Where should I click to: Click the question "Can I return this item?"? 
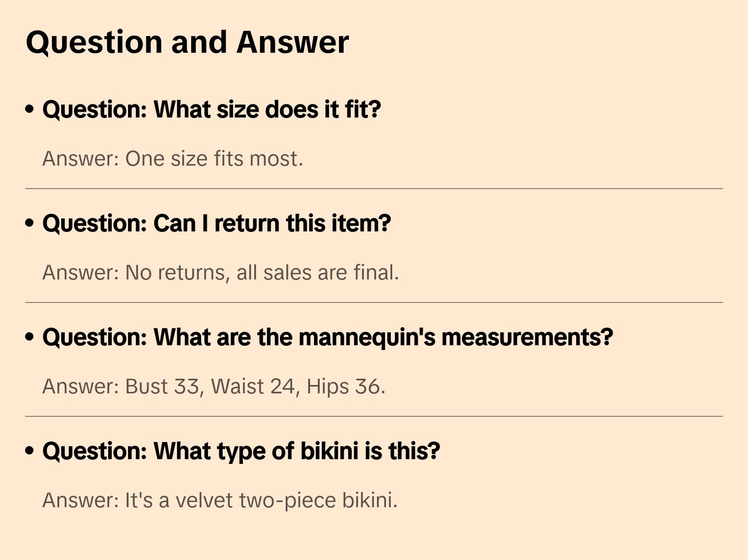[216, 224]
